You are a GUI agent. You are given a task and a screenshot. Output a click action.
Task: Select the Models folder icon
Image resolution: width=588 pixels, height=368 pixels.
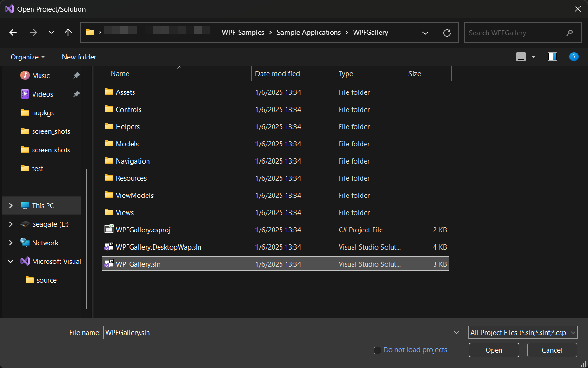pyautogui.click(x=109, y=144)
